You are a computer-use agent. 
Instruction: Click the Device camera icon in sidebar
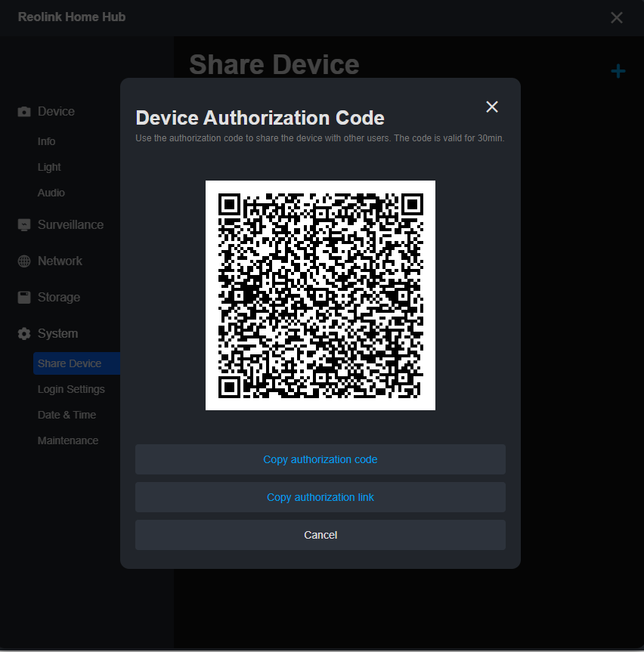pyautogui.click(x=24, y=112)
